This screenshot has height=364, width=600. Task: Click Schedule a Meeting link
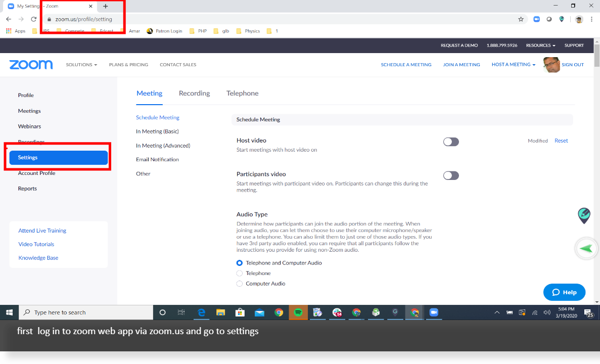[x=406, y=65]
